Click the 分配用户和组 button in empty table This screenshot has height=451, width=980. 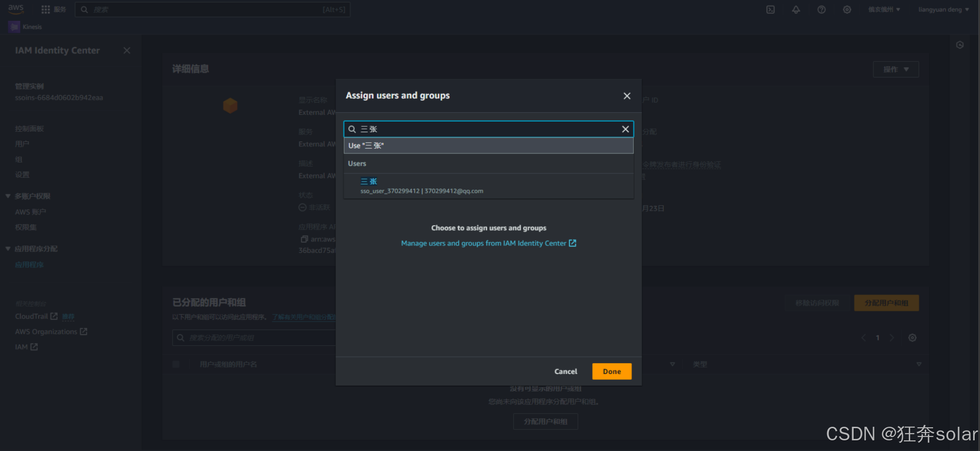tap(545, 422)
